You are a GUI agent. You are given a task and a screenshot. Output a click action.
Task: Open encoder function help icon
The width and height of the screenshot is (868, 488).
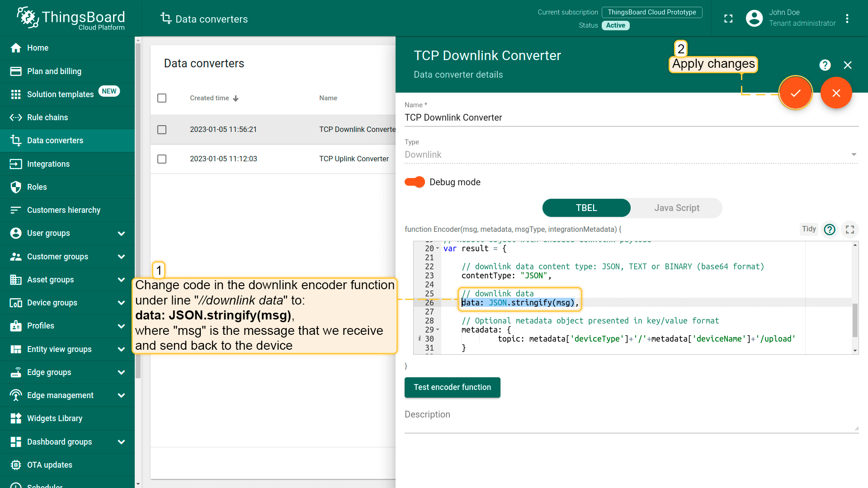tap(830, 230)
